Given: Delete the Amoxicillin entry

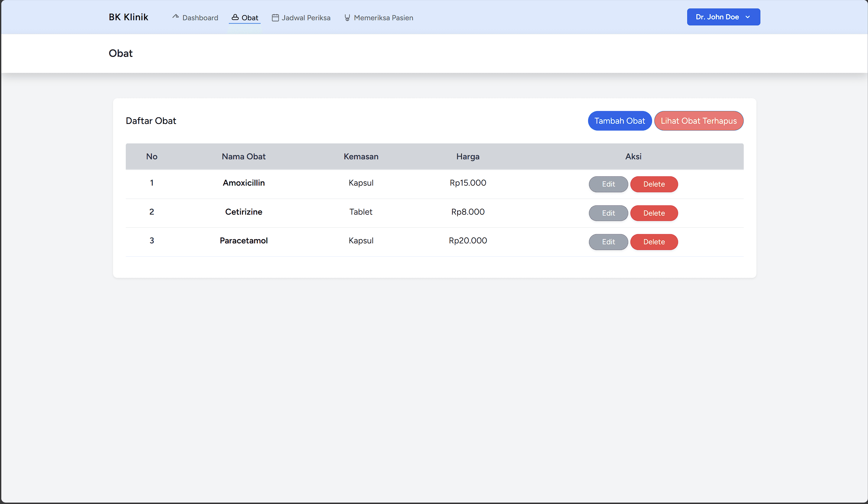Looking at the screenshot, I should (654, 184).
